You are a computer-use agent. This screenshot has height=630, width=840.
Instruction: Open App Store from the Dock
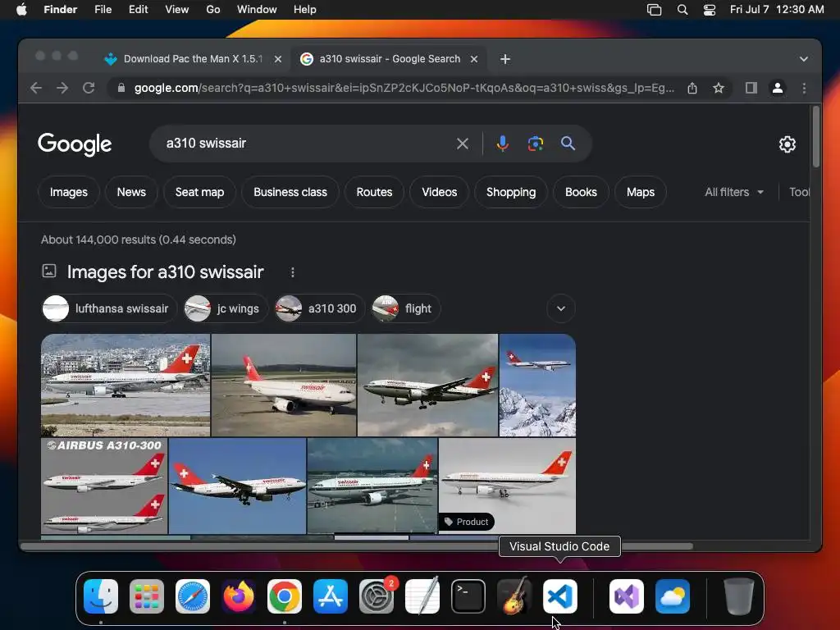331,596
